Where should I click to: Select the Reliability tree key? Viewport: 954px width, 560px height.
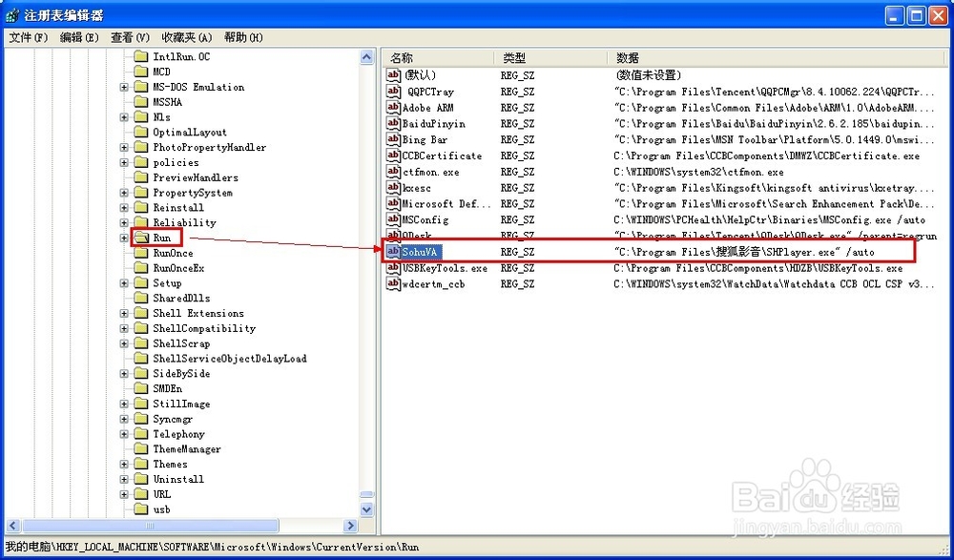coord(184,223)
